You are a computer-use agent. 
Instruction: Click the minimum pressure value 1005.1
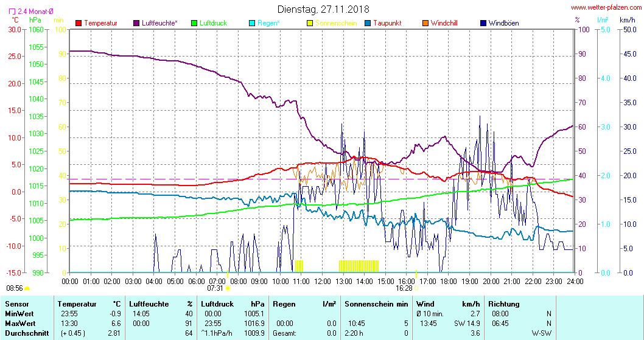pyautogui.click(x=254, y=314)
